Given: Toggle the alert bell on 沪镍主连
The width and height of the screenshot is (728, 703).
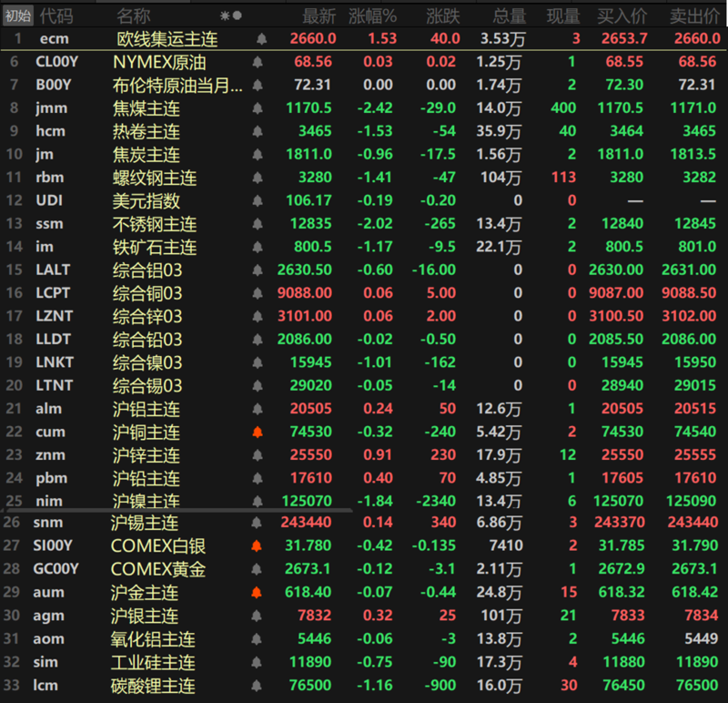Looking at the screenshot, I should pyautogui.click(x=258, y=501).
